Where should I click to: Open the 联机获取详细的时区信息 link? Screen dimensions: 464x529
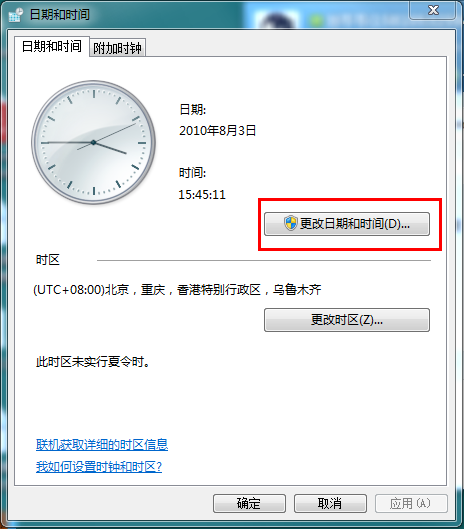[x=102, y=445]
